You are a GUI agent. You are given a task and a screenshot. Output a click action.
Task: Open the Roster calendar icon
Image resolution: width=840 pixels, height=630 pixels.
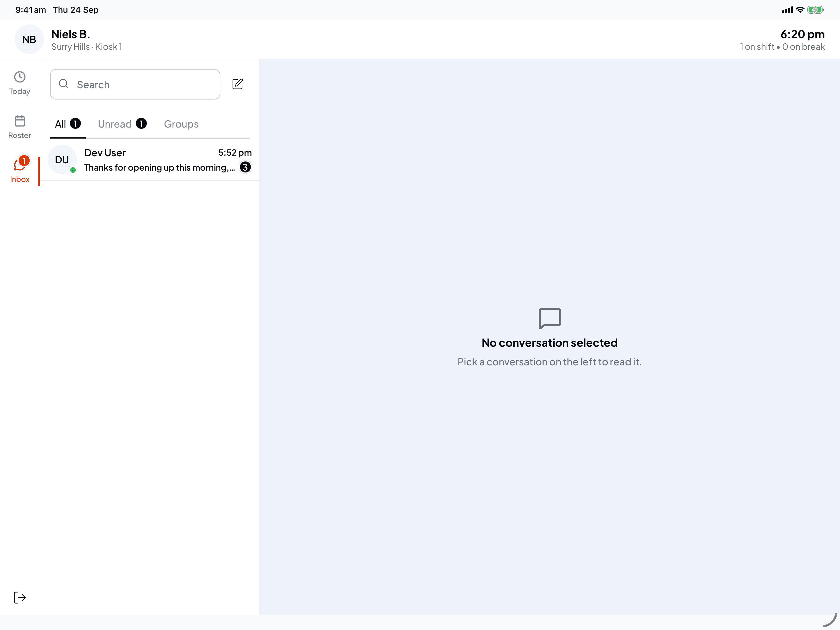[20, 121]
